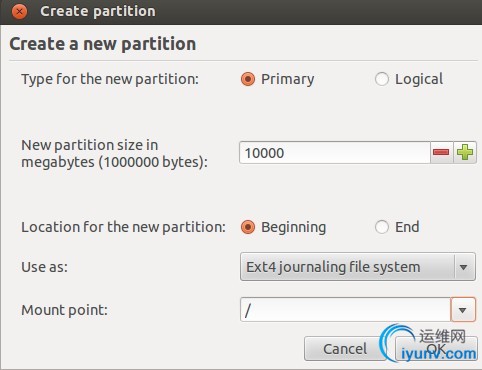
Task: Select the Primary partition type radio button
Action: (x=248, y=79)
